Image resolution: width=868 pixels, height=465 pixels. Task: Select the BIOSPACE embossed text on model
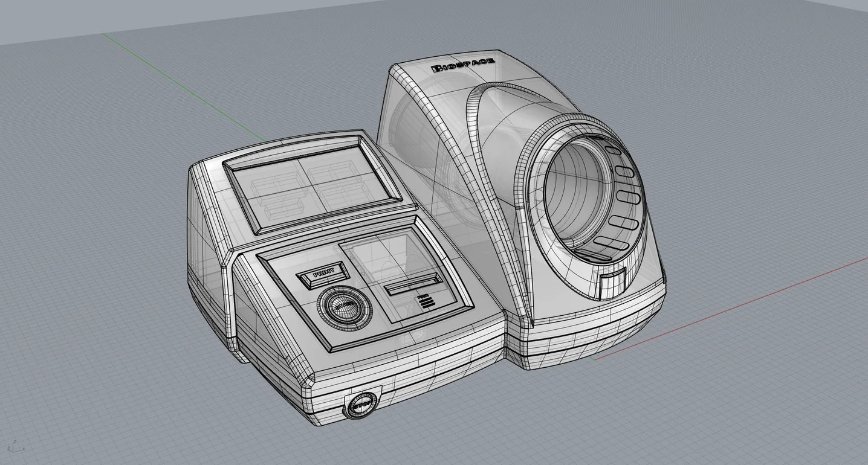tap(463, 65)
